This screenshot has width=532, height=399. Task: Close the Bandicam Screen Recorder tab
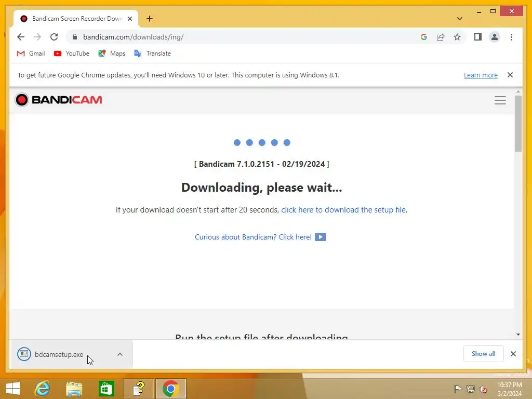tap(129, 19)
